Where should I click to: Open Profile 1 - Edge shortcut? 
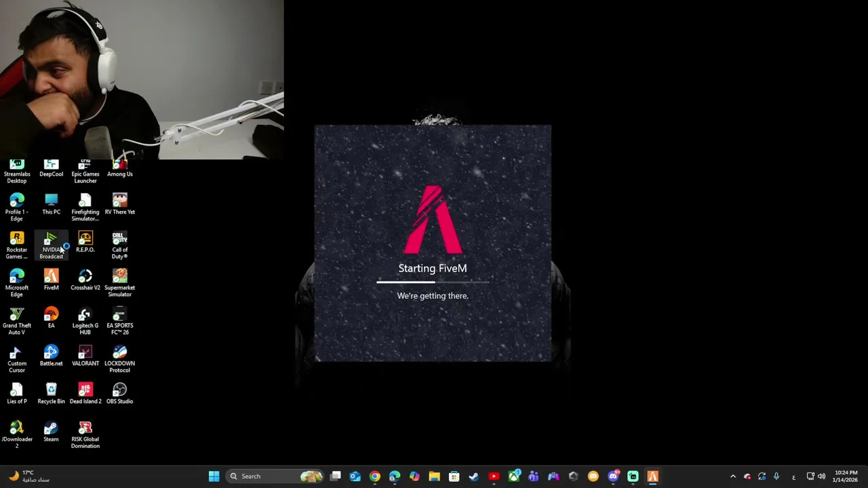[x=17, y=207]
